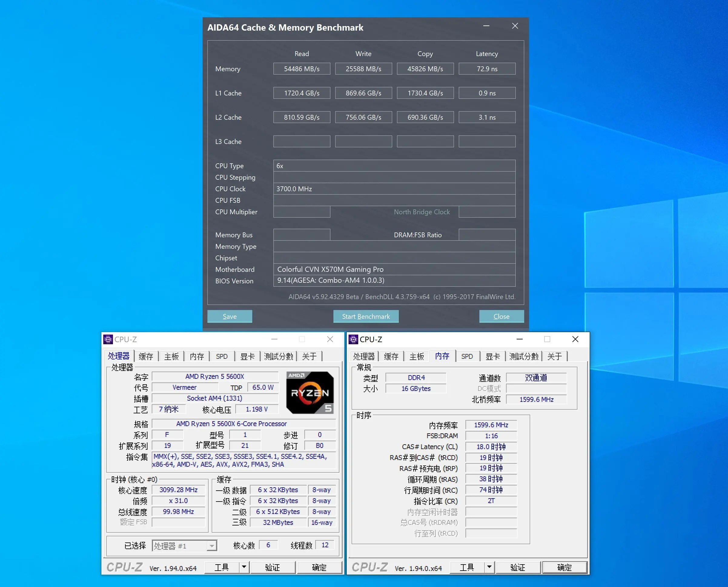The width and height of the screenshot is (728, 587).
Task: Open SPD tab in left CPU-Z window
Action: [222, 356]
